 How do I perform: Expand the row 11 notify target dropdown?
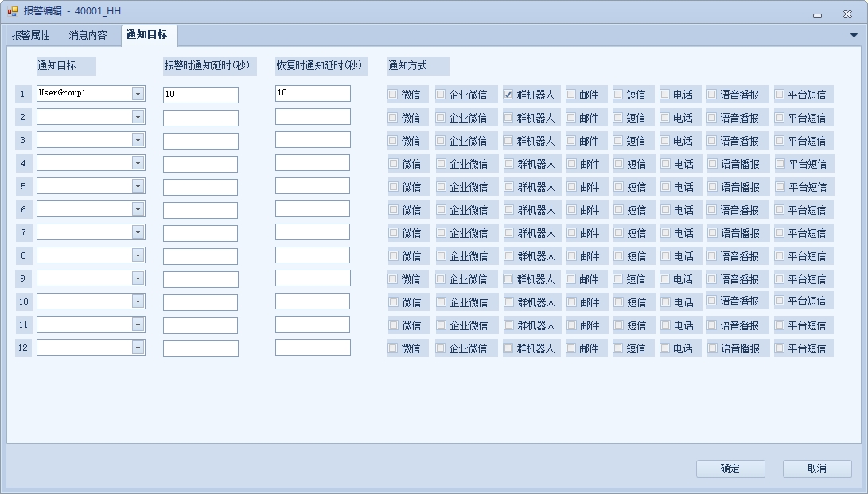[x=138, y=325]
